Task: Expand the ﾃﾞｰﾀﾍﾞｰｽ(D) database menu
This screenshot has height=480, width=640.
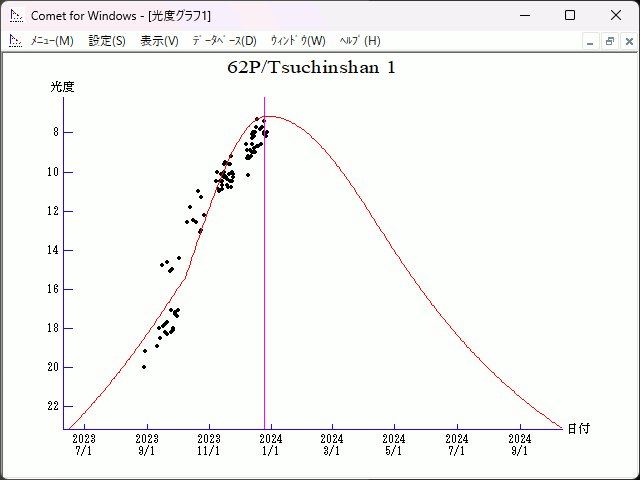Action: click(x=224, y=41)
